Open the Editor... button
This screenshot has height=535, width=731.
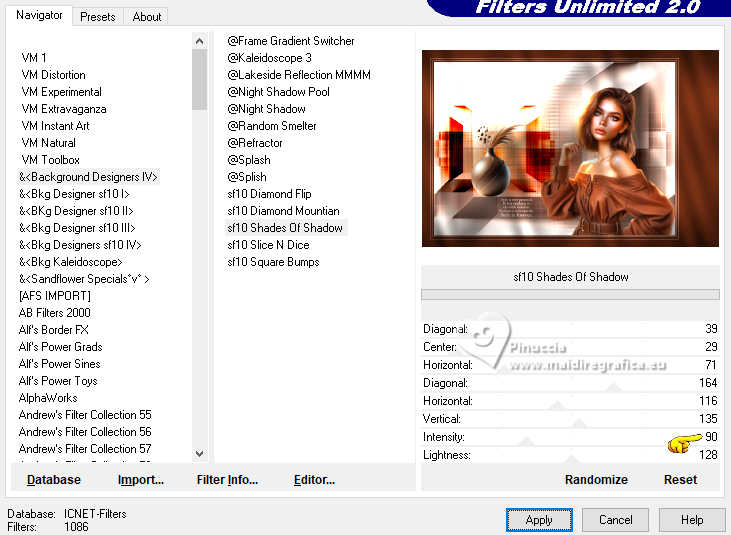(x=314, y=480)
